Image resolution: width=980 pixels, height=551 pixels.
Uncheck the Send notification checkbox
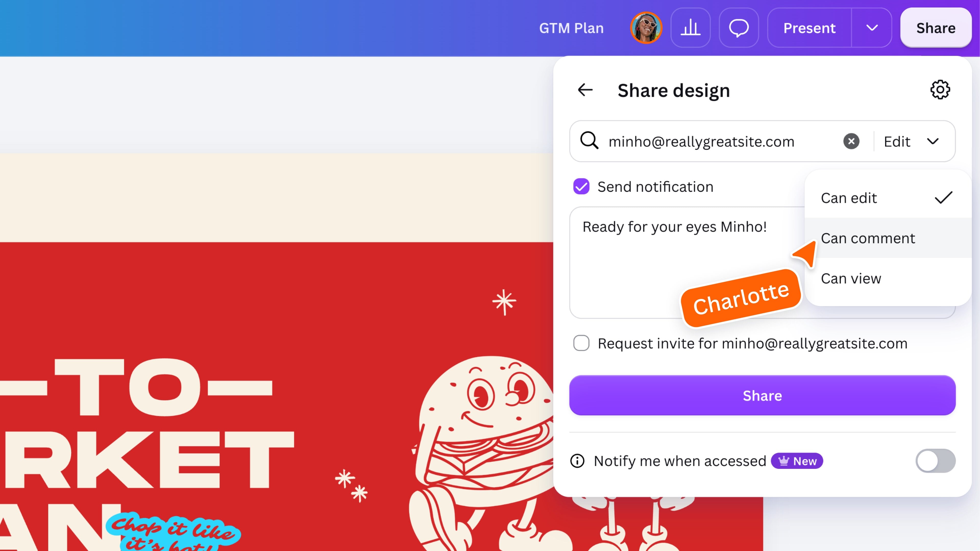coord(581,187)
